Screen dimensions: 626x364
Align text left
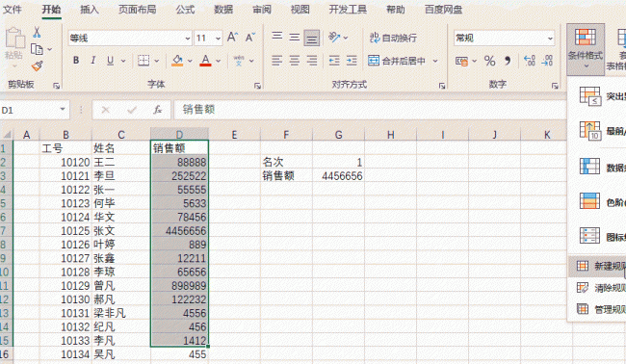click(277, 61)
